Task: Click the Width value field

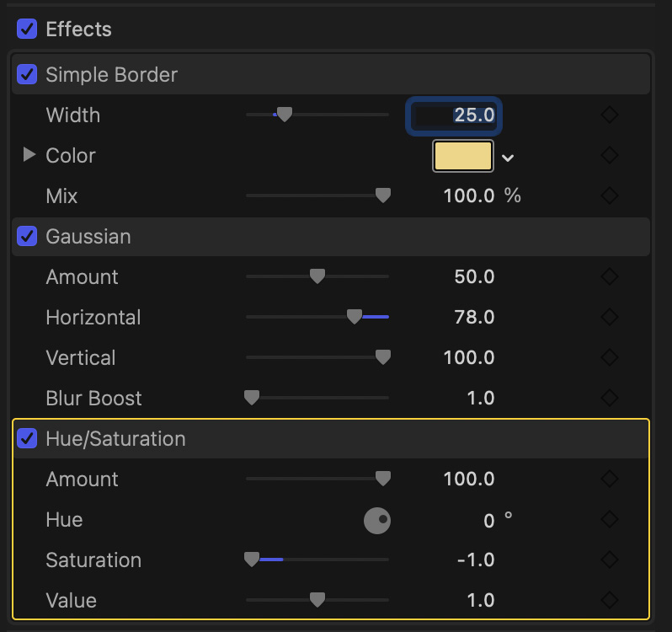Action: pos(455,115)
